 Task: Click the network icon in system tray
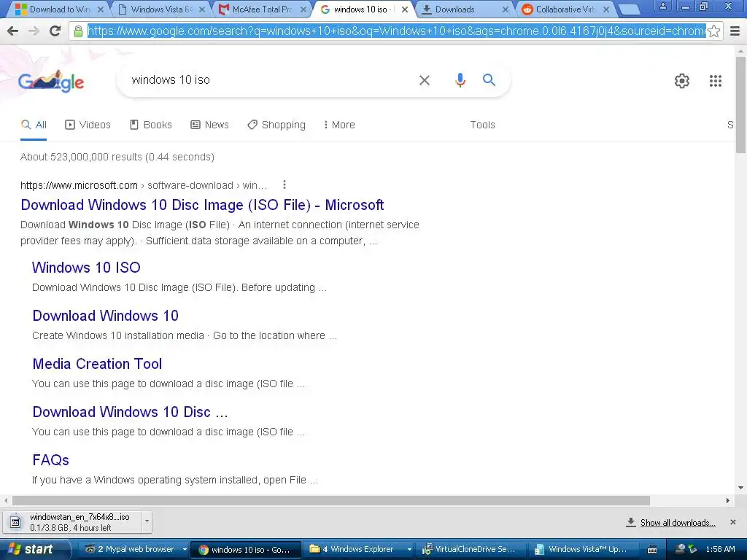pos(681,549)
